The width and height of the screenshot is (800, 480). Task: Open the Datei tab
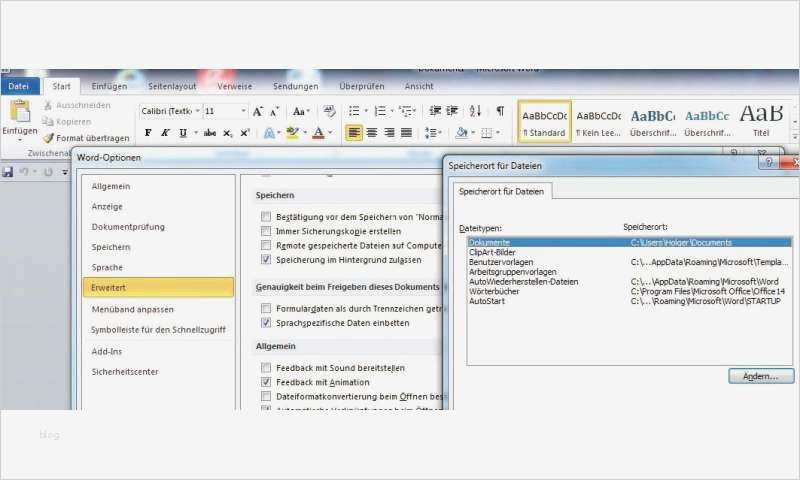(19, 86)
